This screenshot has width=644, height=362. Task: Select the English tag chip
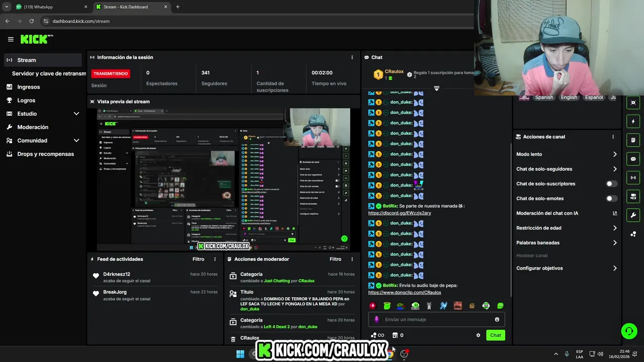coord(569,98)
